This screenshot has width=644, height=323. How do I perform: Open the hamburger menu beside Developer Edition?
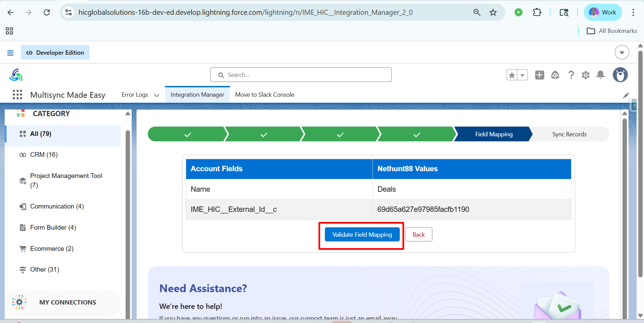click(x=10, y=53)
